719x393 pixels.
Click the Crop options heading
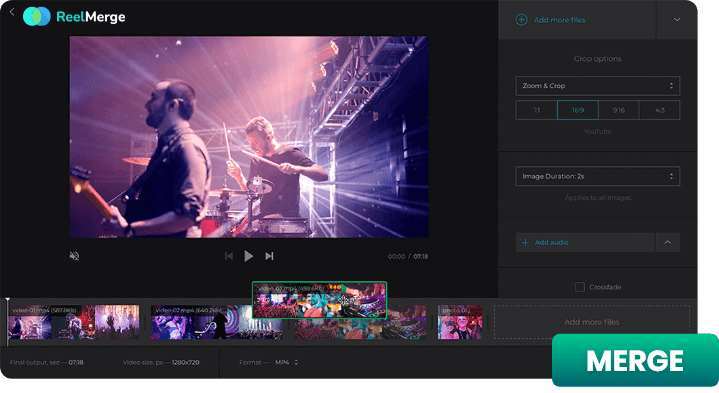pos(597,59)
